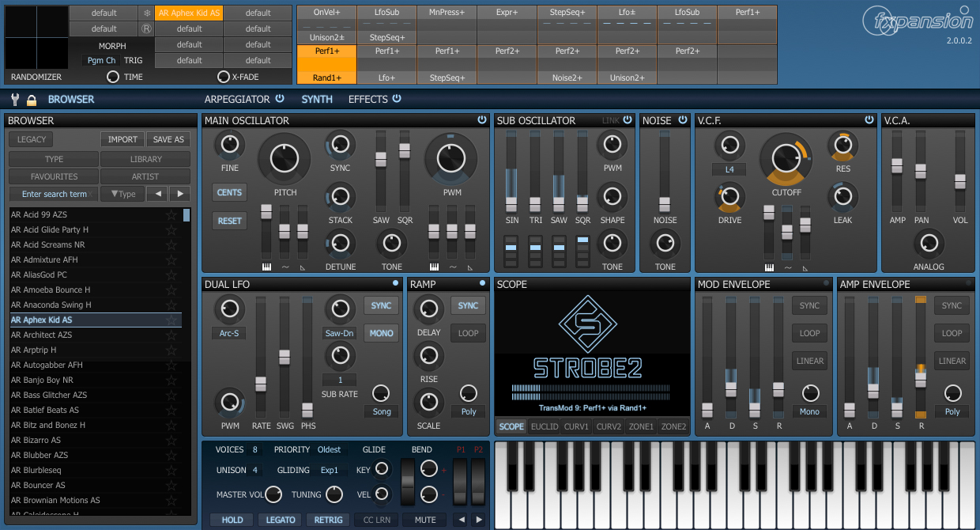Open settings with the wrench icon

[x=14, y=100]
